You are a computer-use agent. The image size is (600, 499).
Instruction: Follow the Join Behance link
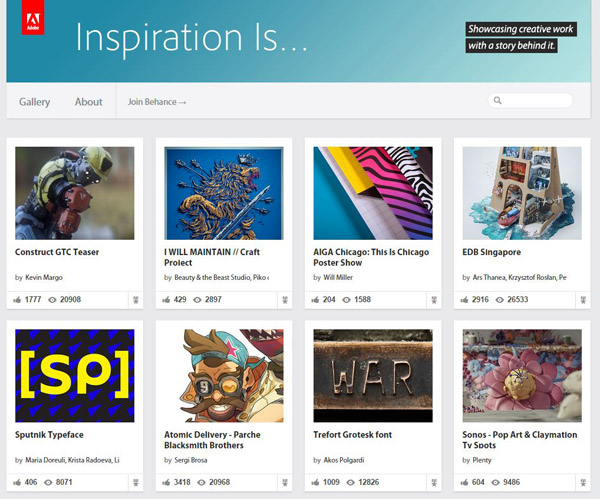(x=157, y=102)
